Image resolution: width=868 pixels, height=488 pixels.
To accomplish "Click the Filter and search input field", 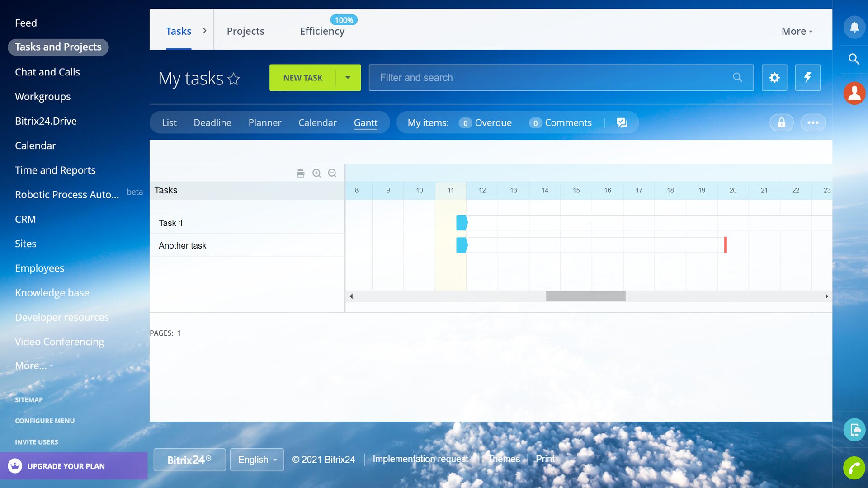I will (561, 77).
